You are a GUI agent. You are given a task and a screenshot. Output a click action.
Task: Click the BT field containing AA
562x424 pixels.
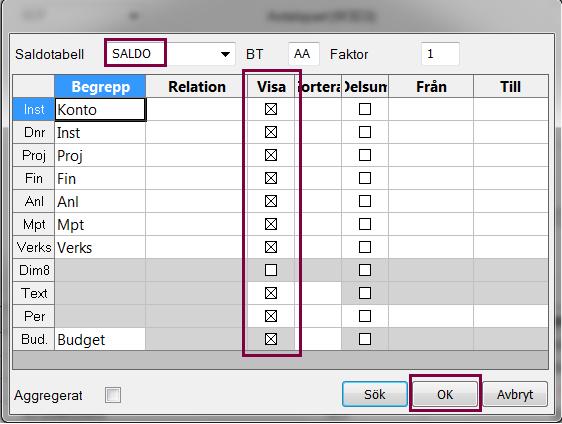[x=303, y=54]
